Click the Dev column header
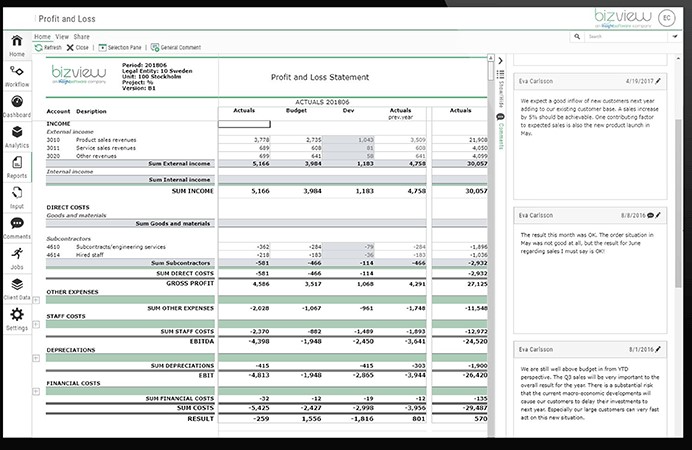The height and width of the screenshot is (450, 692). [x=348, y=110]
